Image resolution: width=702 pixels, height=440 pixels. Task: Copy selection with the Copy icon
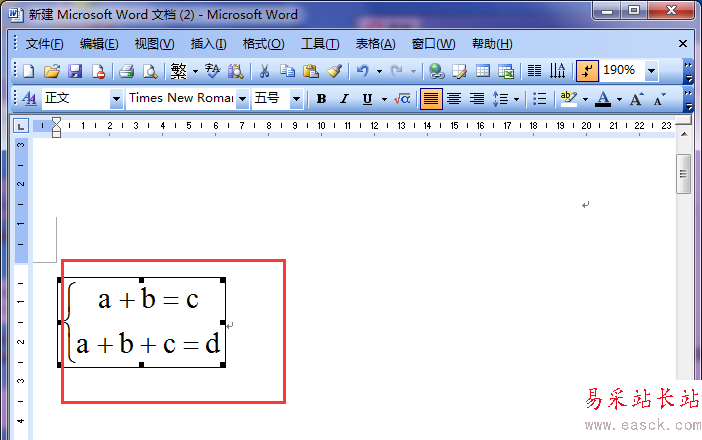coord(287,71)
